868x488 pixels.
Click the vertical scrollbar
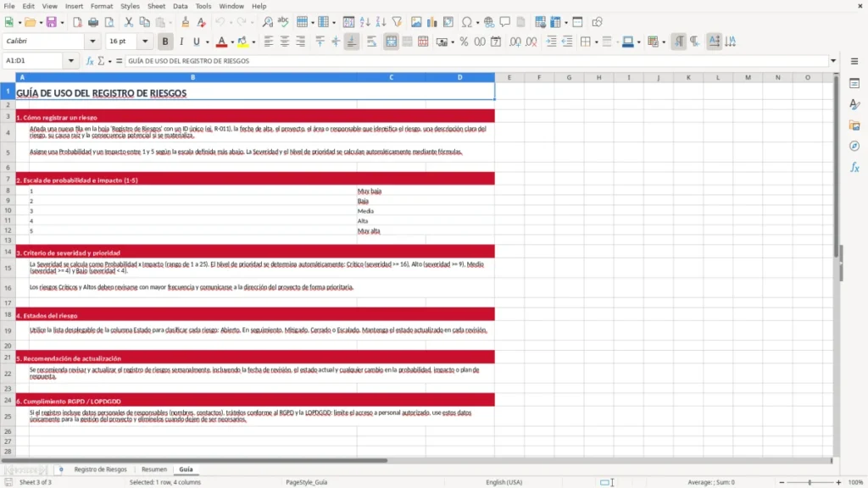click(836, 166)
